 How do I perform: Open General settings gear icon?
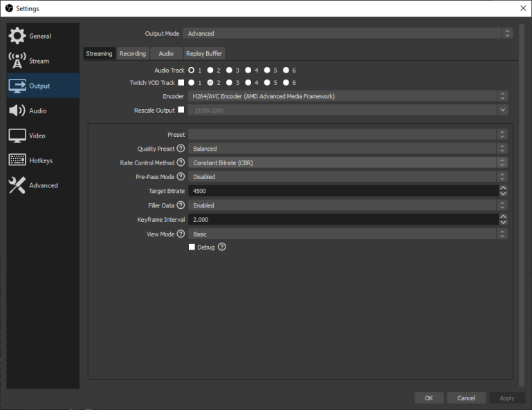click(17, 36)
